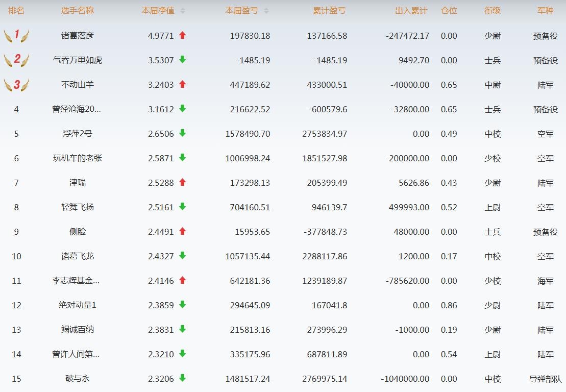Screen dimensions: 566x392
Task: Click green down arrow in 破与永 row
Action: [183, 378]
